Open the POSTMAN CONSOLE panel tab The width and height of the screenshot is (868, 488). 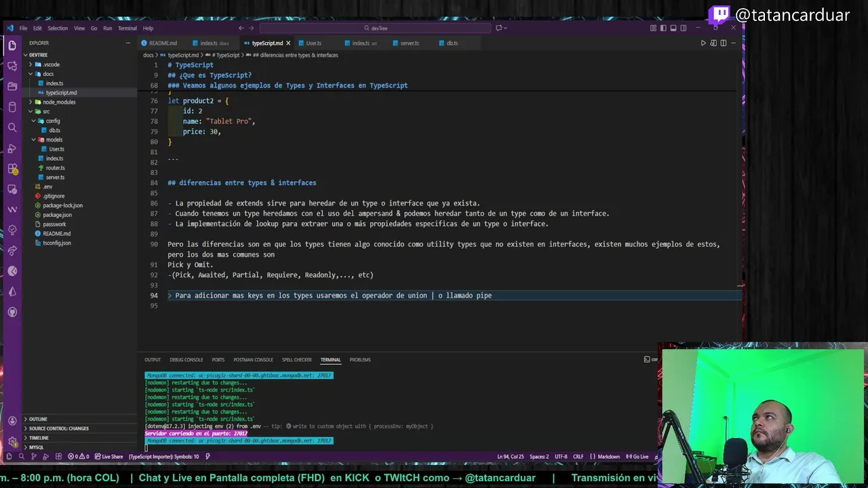[x=253, y=360]
